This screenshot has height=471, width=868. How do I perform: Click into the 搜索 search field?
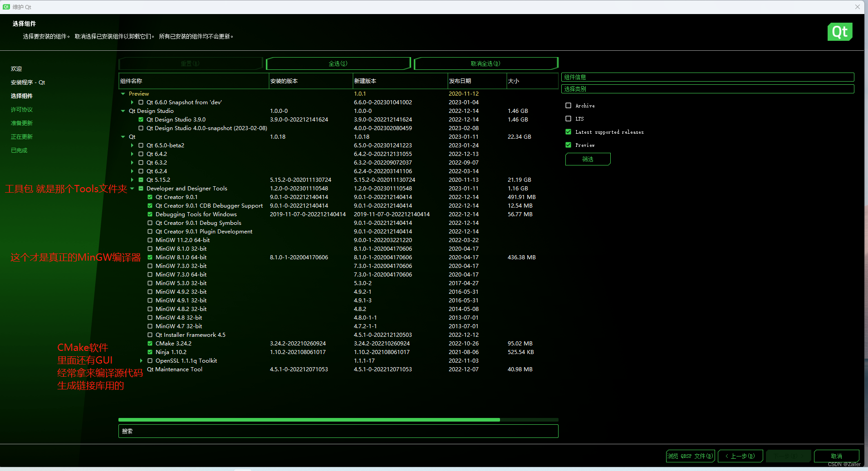point(338,431)
